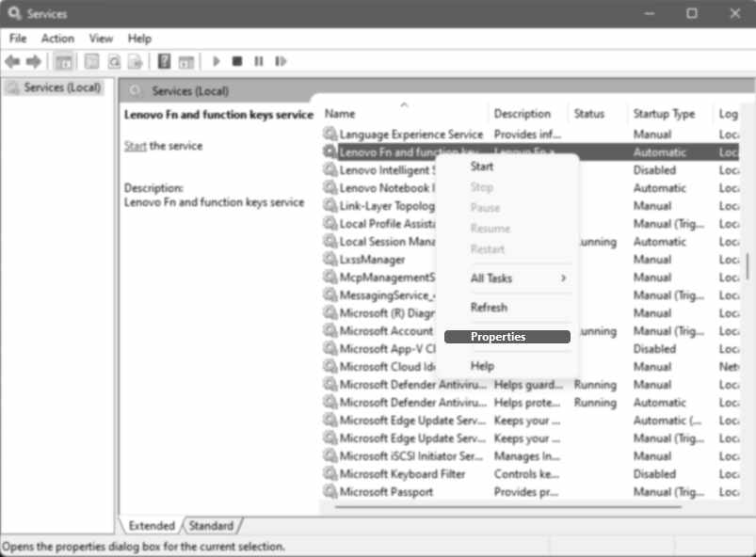Viewport: 756px width, 557px height.
Task: Click the Refresh toolbar icon
Action: click(113, 61)
